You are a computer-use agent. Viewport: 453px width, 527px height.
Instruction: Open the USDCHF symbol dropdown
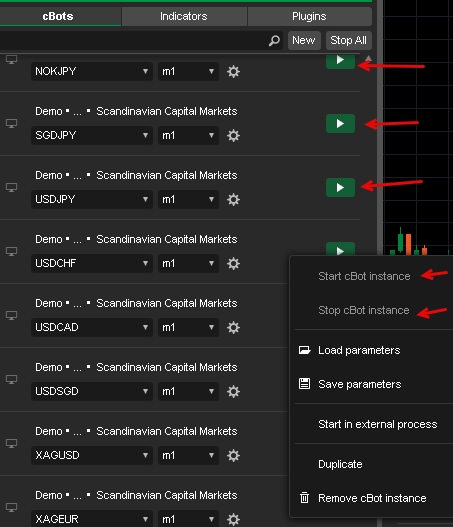(92, 264)
